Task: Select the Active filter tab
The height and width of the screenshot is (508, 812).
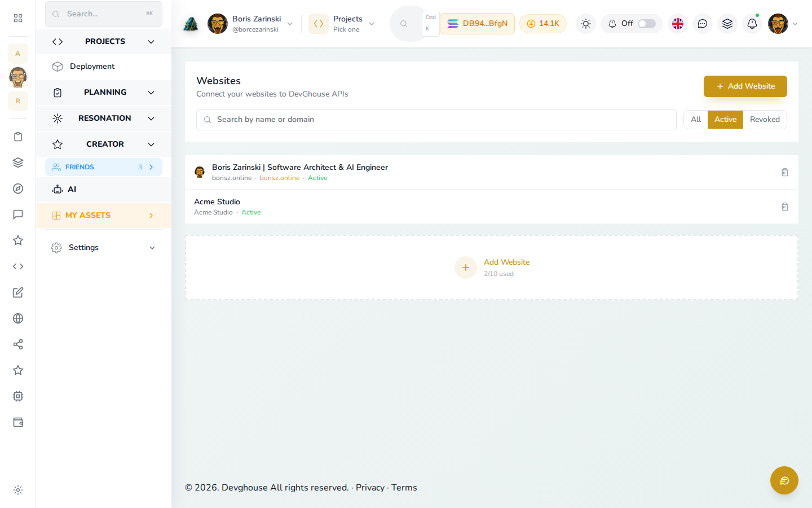Action: click(x=725, y=120)
